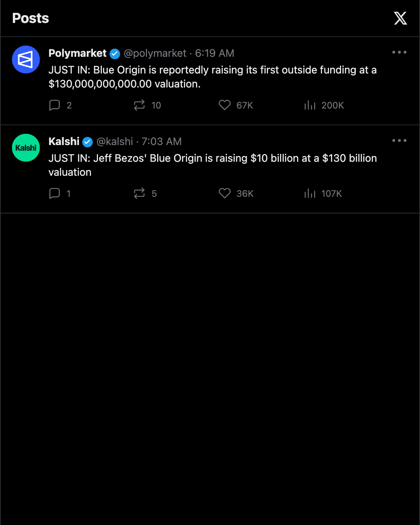Image resolution: width=420 pixels, height=525 pixels.
Task: Click the Kalshi display name
Action: pyautogui.click(x=64, y=142)
